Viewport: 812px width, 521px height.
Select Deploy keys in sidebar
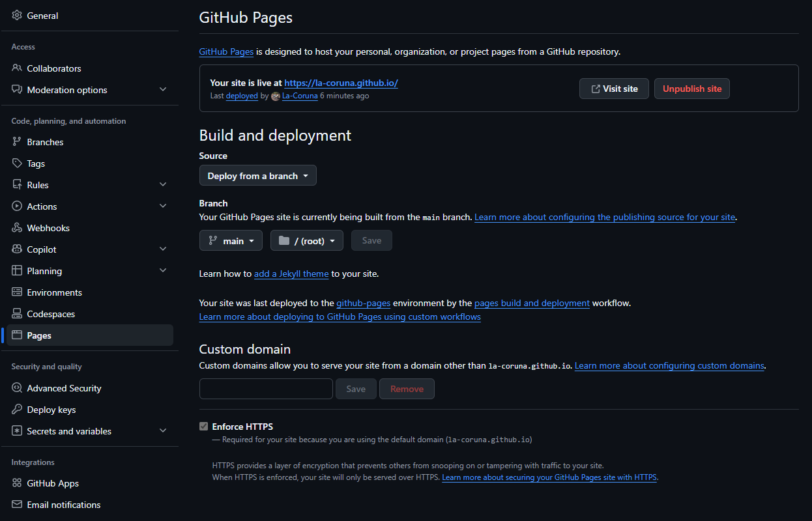89,410
